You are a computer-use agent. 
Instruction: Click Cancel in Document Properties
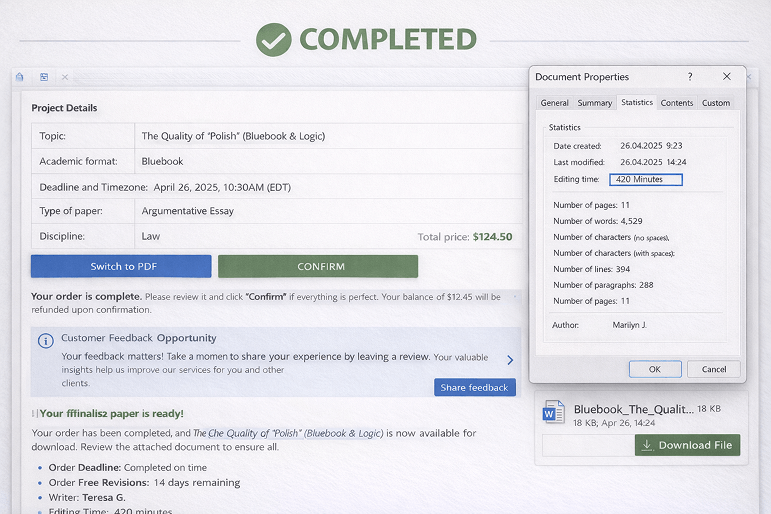[714, 369]
